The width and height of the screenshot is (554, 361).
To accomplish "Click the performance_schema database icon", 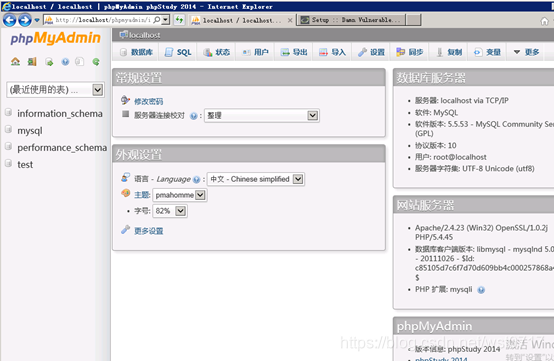I will coord(8,147).
